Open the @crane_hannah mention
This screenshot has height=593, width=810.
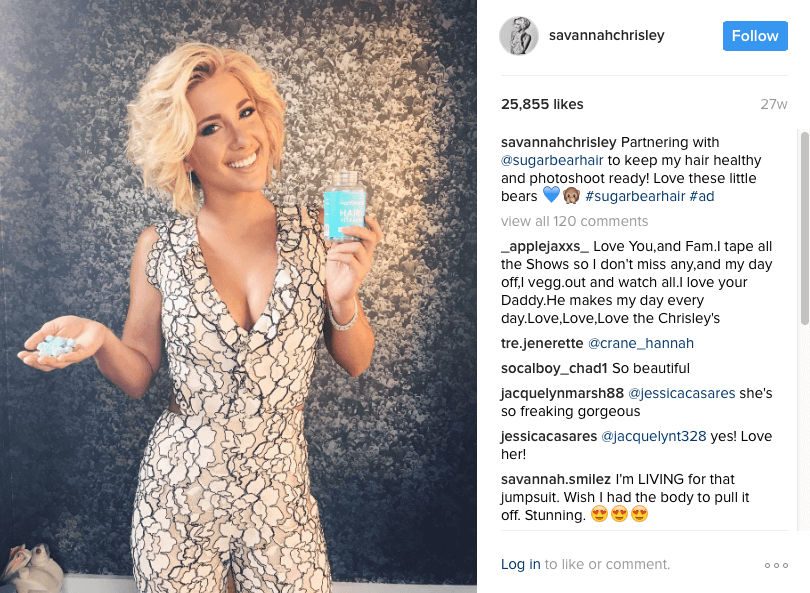(641, 343)
